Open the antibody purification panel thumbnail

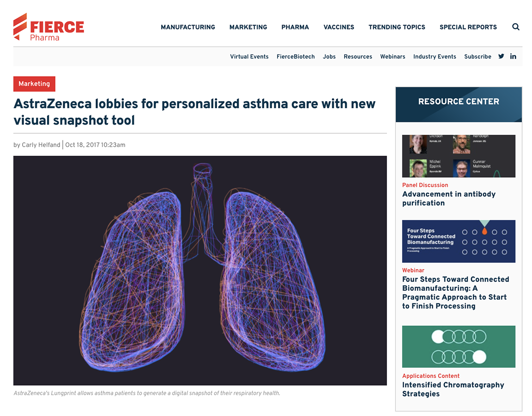pyautogui.click(x=459, y=156)
